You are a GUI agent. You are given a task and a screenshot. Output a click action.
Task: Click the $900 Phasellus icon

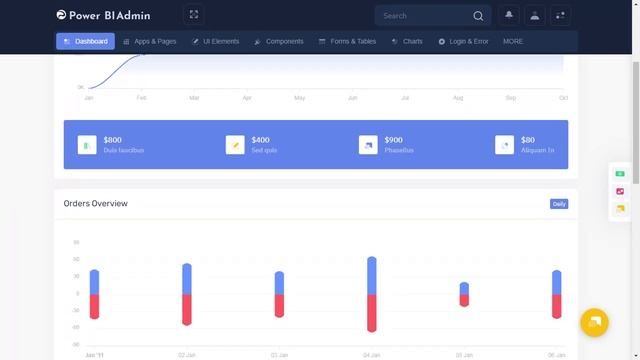point(368,145)
